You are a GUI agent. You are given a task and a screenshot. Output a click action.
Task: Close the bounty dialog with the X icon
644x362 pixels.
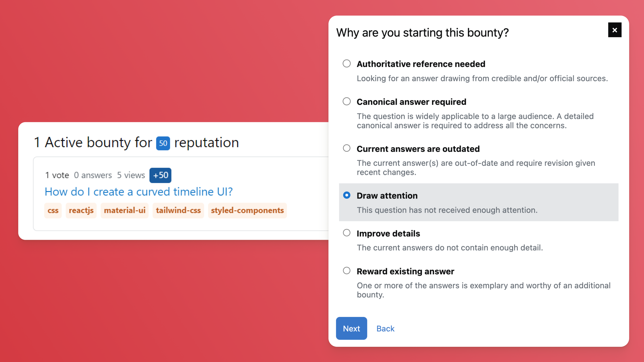click(x=615, y=30)
